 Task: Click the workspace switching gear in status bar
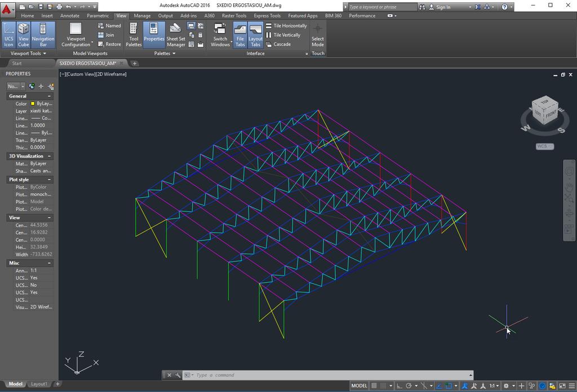pyautogui.click(x=506, y=386)
